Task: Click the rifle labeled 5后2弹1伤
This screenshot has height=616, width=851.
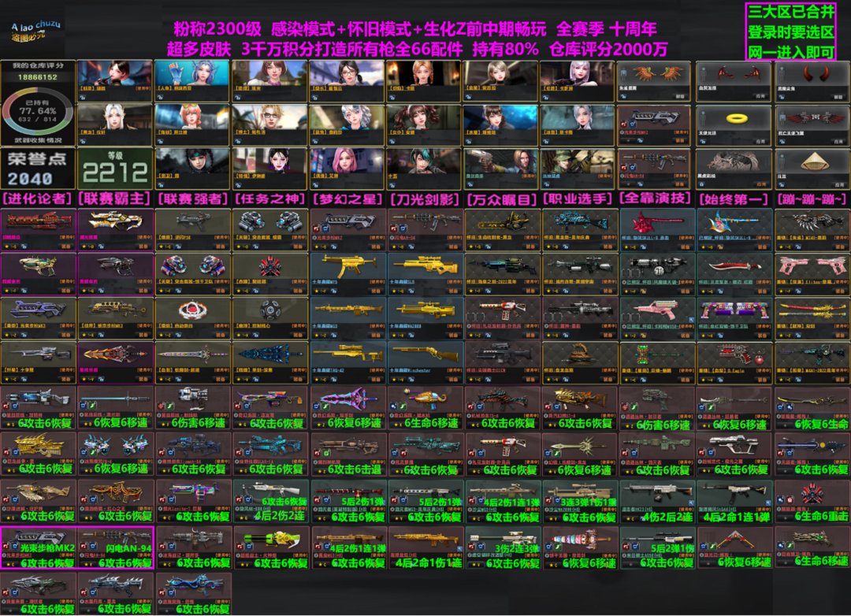Action: point(657,547)
